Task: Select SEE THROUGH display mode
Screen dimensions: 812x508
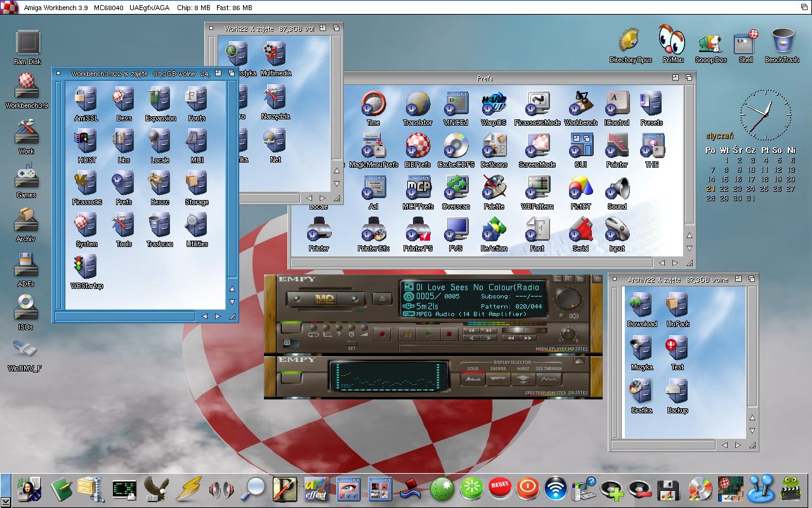Action: [x=549, y=379]
